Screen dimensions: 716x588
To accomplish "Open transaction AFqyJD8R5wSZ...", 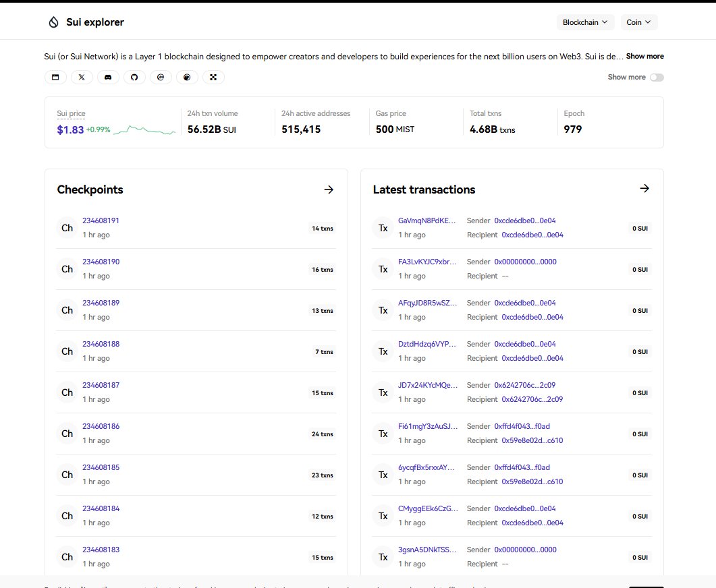I will [x=427, y=303].
